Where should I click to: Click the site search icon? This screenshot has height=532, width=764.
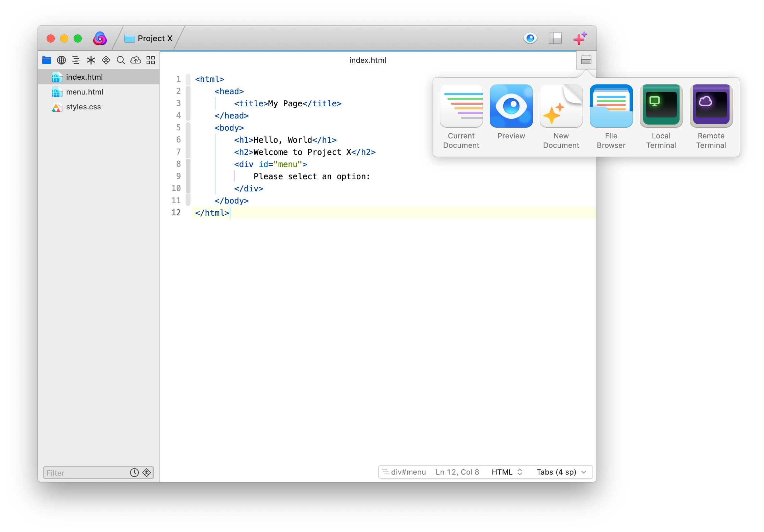(120, 60)
